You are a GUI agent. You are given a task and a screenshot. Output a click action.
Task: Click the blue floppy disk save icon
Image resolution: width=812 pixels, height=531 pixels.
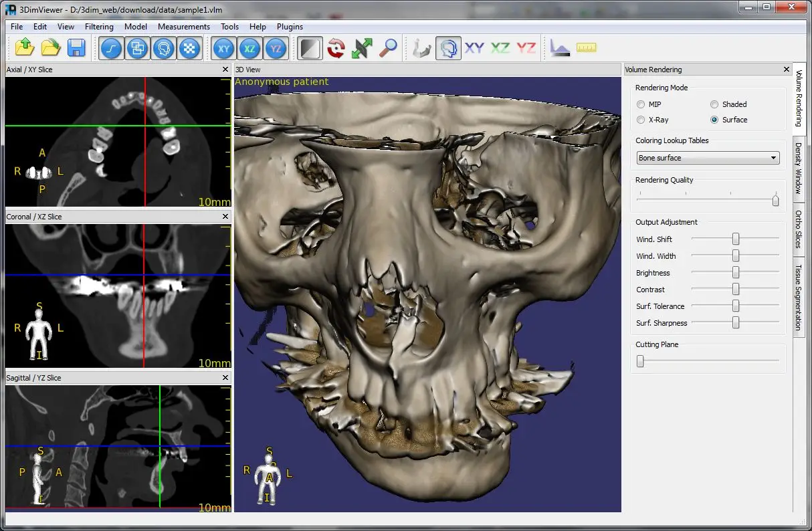click(76, 48)
